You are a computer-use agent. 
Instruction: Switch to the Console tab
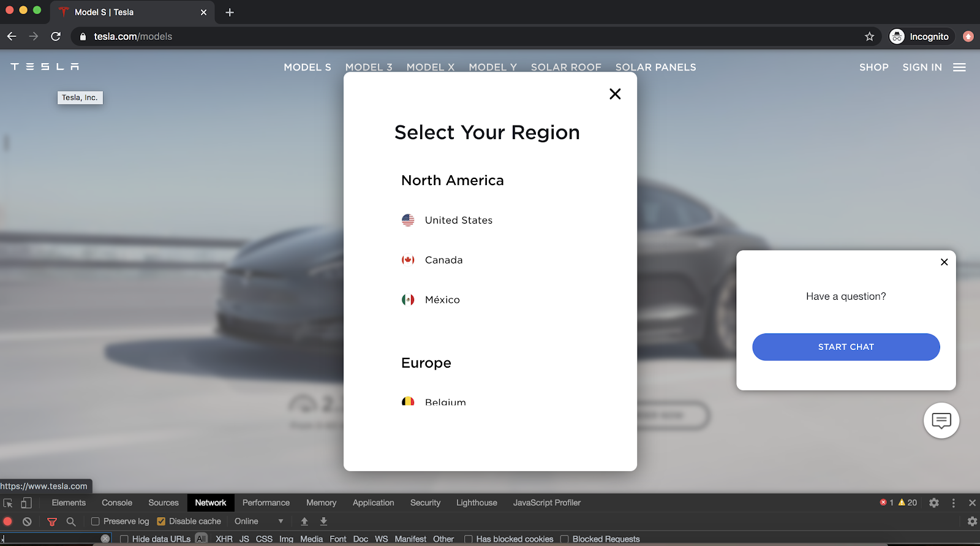tap(117, 503)
